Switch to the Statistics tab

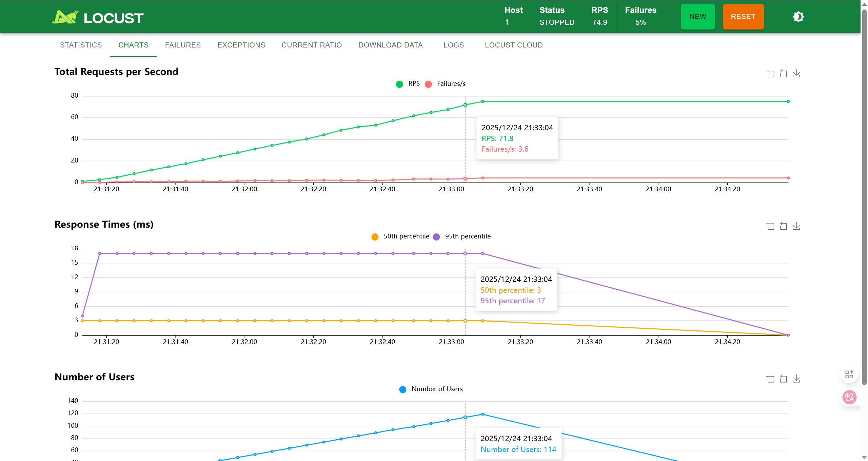coord(81,45)
